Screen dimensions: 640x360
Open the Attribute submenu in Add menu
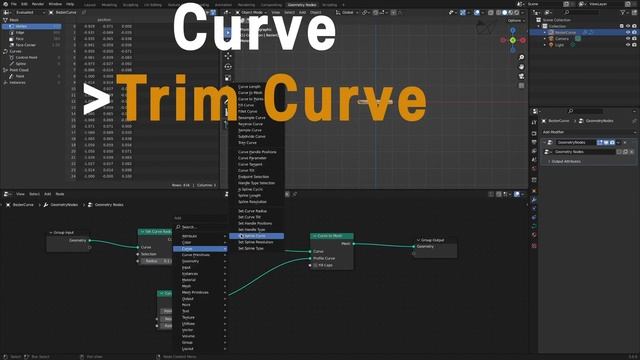200,236
